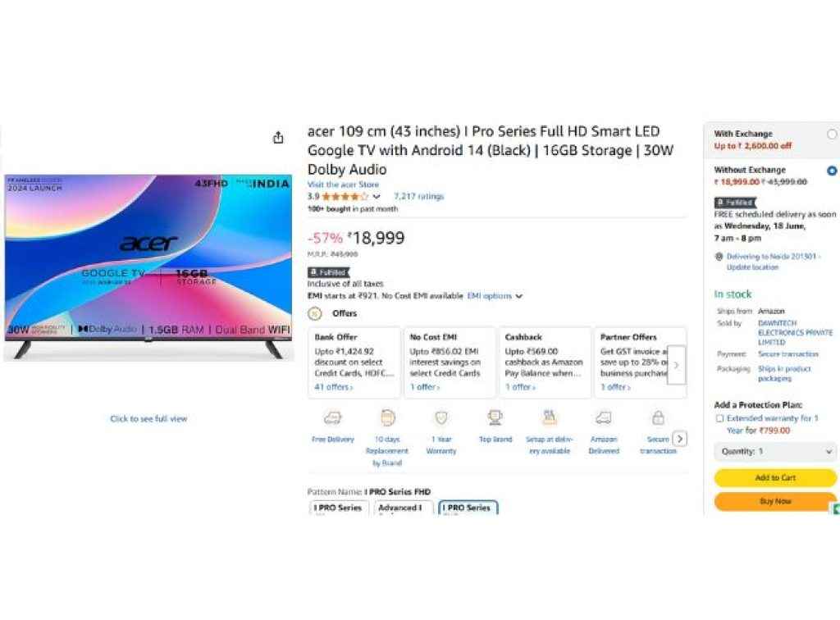Image resolution: width=840 pixels, height=620 pixels.
Task: Open the 1 Year Warranty icon
Action: click(441, 417)
